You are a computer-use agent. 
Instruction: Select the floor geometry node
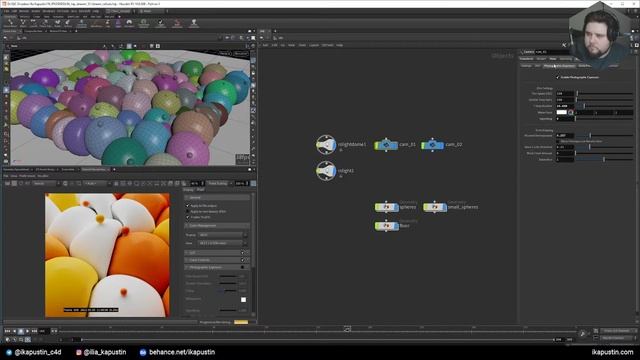tap(387, 225)
